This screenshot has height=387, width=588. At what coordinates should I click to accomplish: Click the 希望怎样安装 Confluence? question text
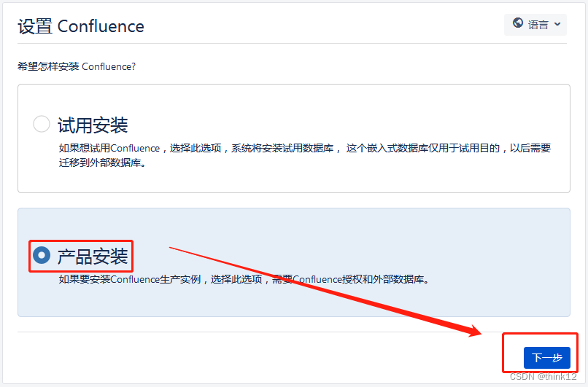tap(77, 66)
